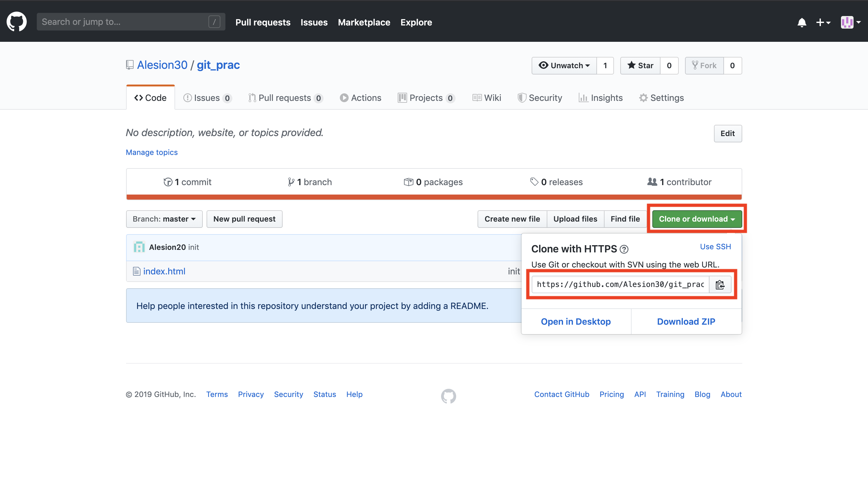Switch to the Insights tab
Image resolution: width=868 pixels, height=479 pixels.
[601, 98]
